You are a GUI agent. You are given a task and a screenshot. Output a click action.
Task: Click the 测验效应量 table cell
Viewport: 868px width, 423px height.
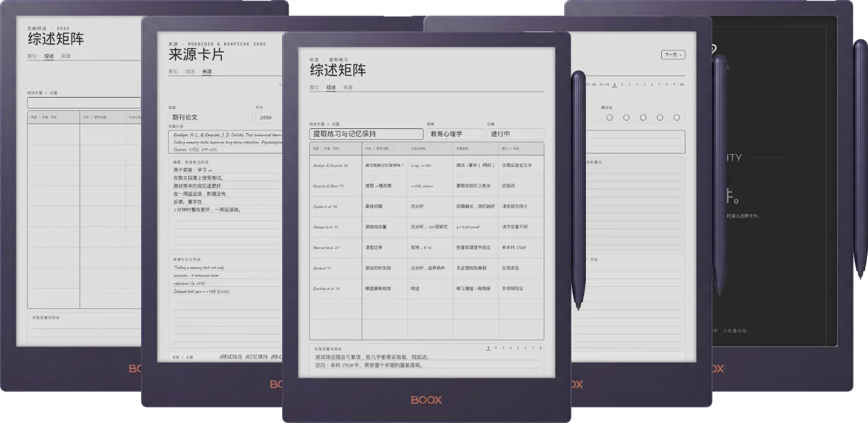click(x=385, y=227)
